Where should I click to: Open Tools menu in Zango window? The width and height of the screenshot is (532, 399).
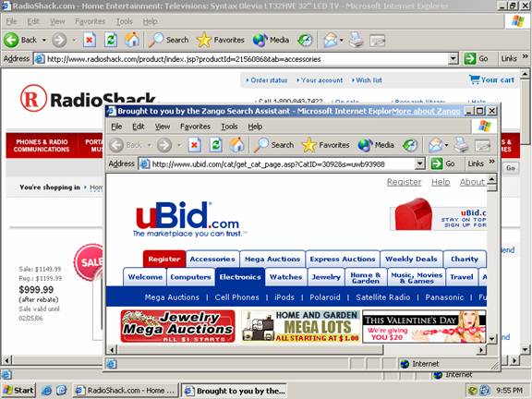pyautogui.click(x=229, y=127)
